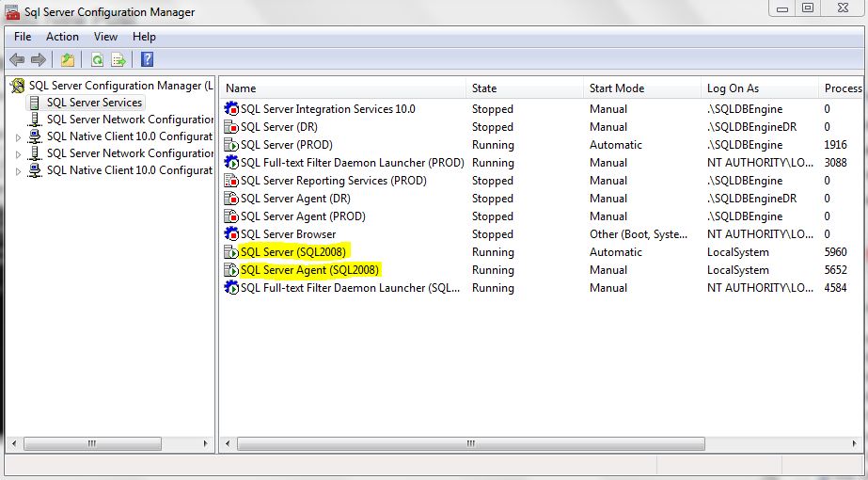The image size is (868, 480).
Task: Select the SQL Server Browser service name
Action: click(288, 234)
